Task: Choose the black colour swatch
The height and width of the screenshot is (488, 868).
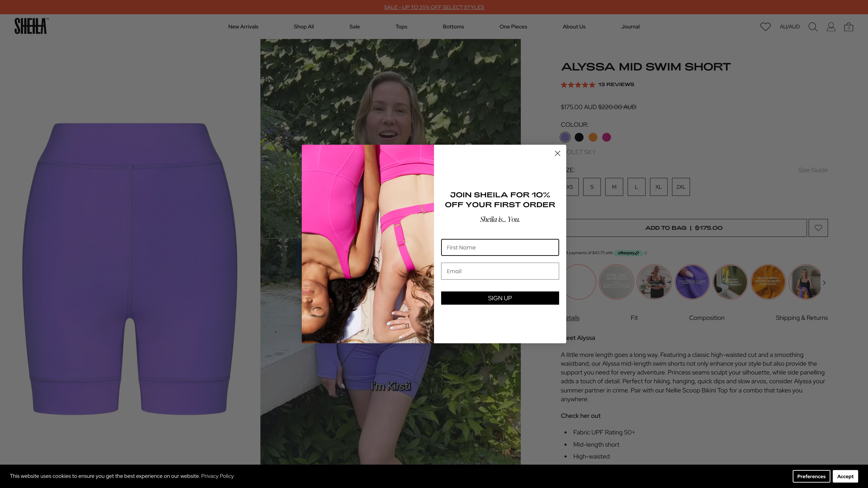Action: click(579, 137)
